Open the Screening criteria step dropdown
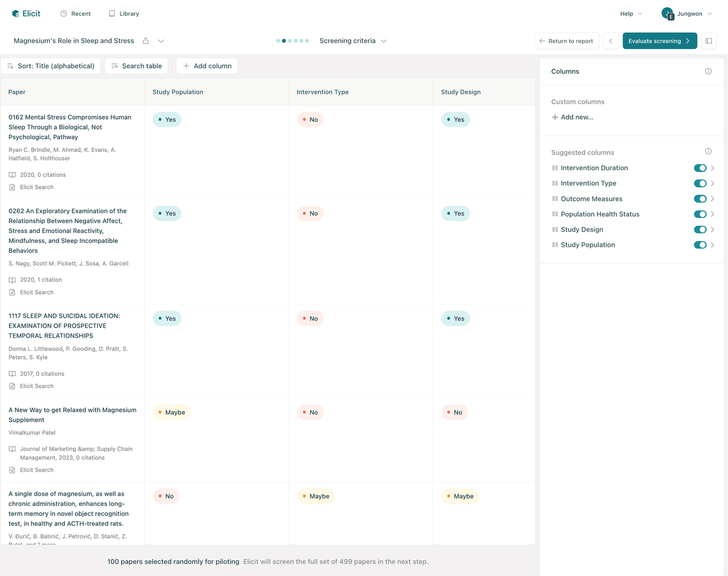The image size is (728, 576). pyautogui.click(x=353, y=41)
